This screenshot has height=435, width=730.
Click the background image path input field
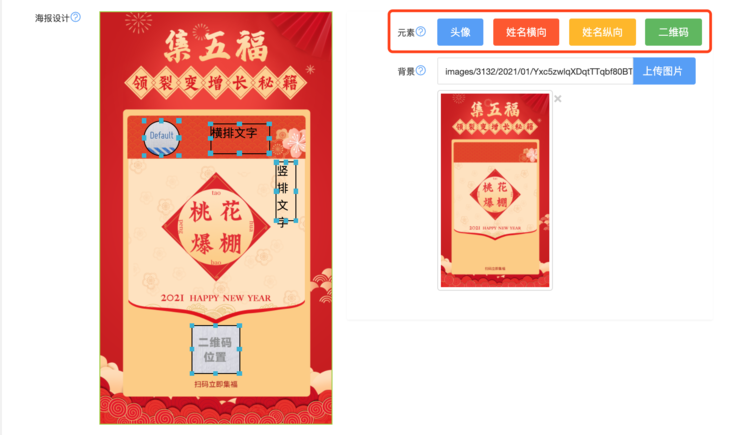(x=535, y=71)
